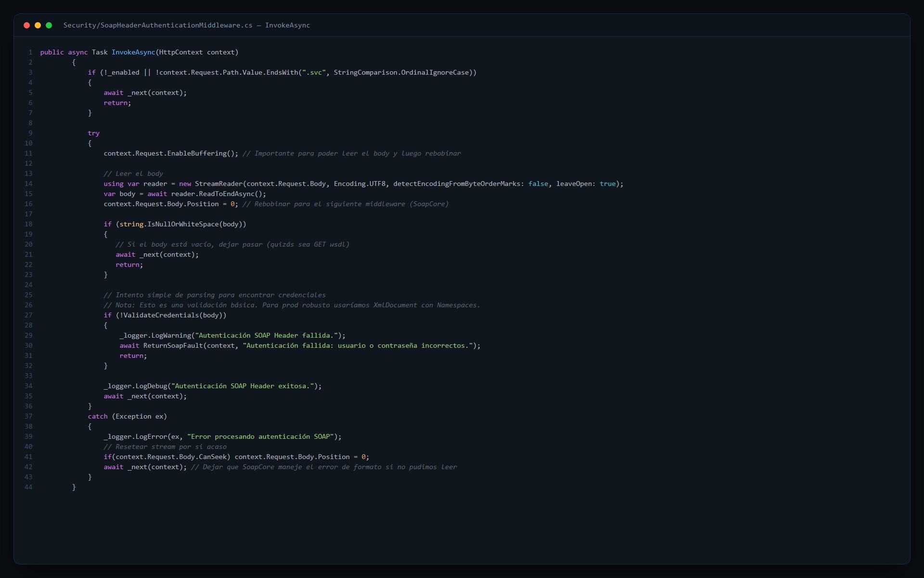This screenshot has height=578, width=924.
Task: Click _logger.LogError call on line 39
Action: click(222, 436)
